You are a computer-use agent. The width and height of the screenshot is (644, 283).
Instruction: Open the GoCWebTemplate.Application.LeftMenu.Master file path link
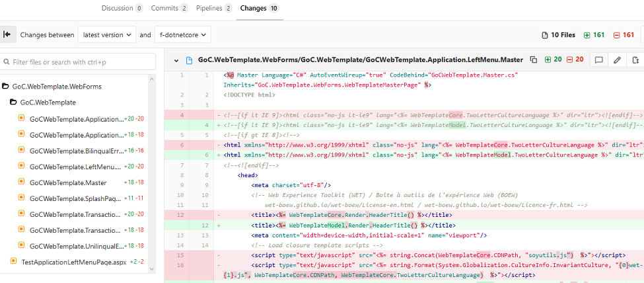(x=360, y=60)
